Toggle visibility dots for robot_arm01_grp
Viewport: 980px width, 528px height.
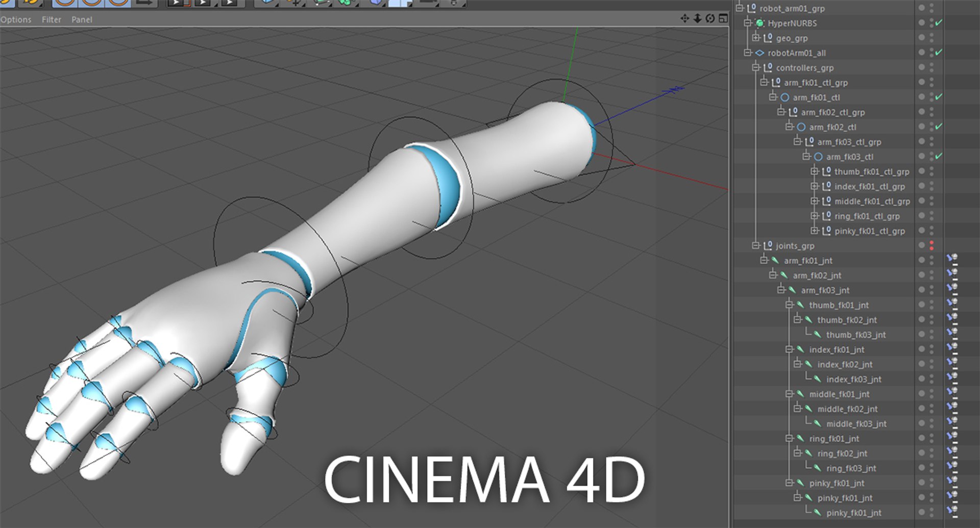click(x=932, y=8)
